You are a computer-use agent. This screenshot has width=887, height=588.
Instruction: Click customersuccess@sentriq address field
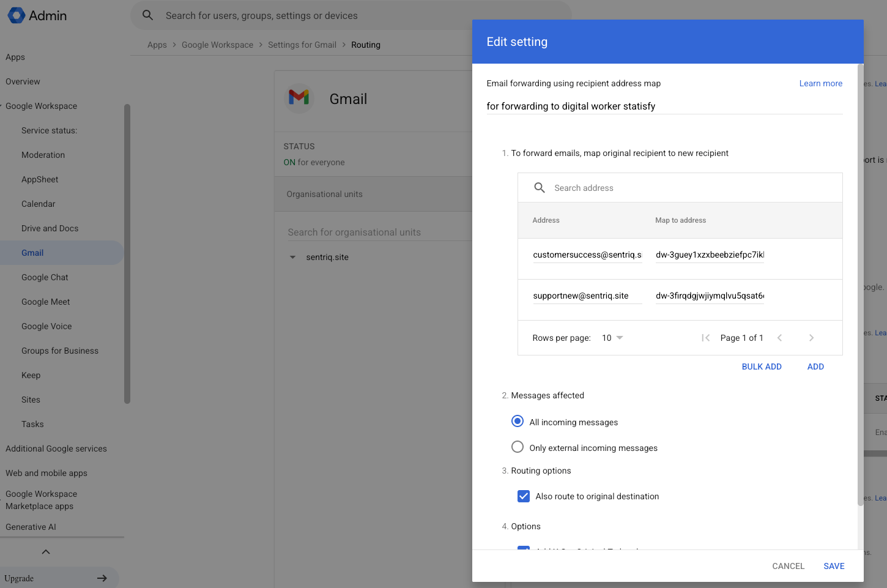coord(587,255)
